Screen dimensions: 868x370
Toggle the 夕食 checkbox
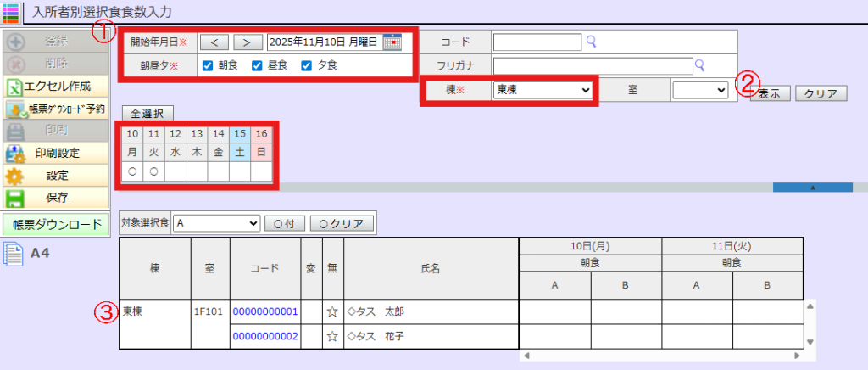(307, 66)
